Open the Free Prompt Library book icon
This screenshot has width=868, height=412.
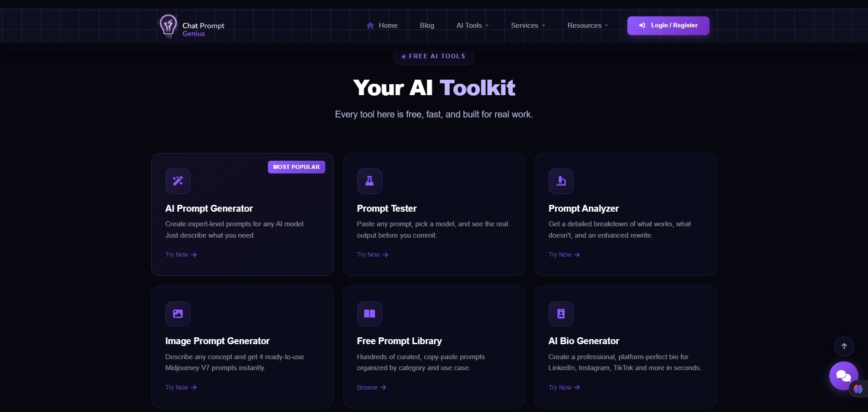click(369, 313)
